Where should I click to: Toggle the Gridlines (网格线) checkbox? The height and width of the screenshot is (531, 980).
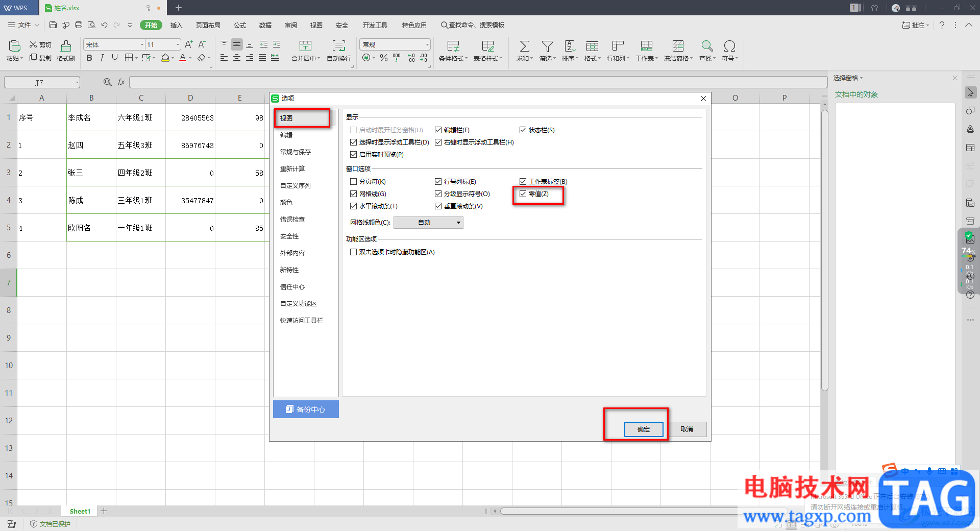tap(353, 194)
